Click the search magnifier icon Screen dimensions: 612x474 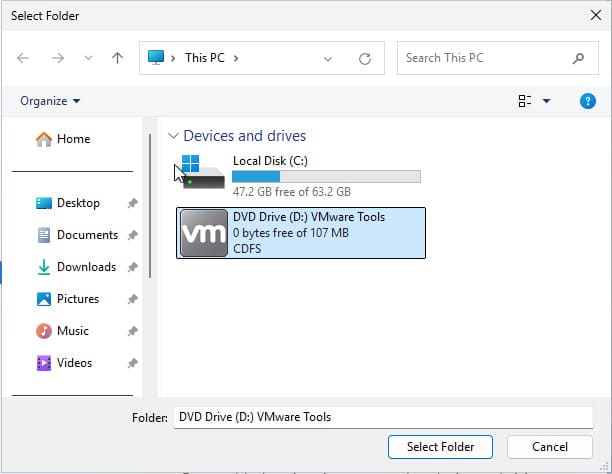tap(579, 58)
